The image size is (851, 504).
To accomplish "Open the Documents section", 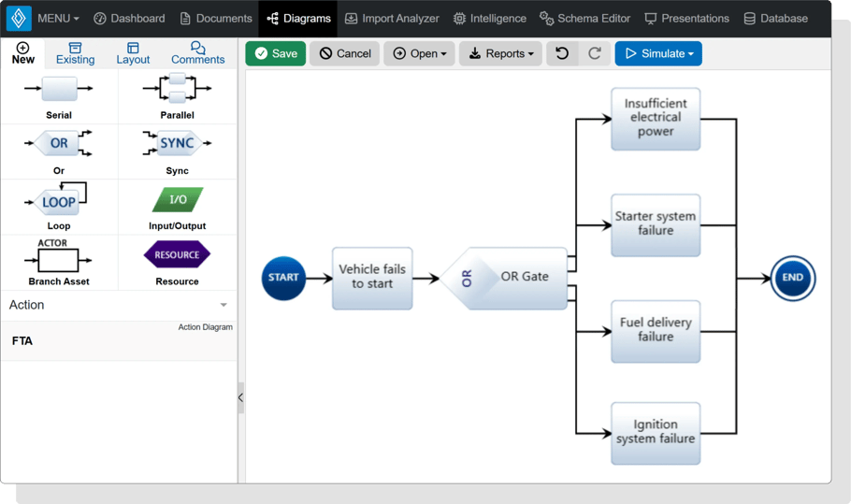I will pos(216,19).
